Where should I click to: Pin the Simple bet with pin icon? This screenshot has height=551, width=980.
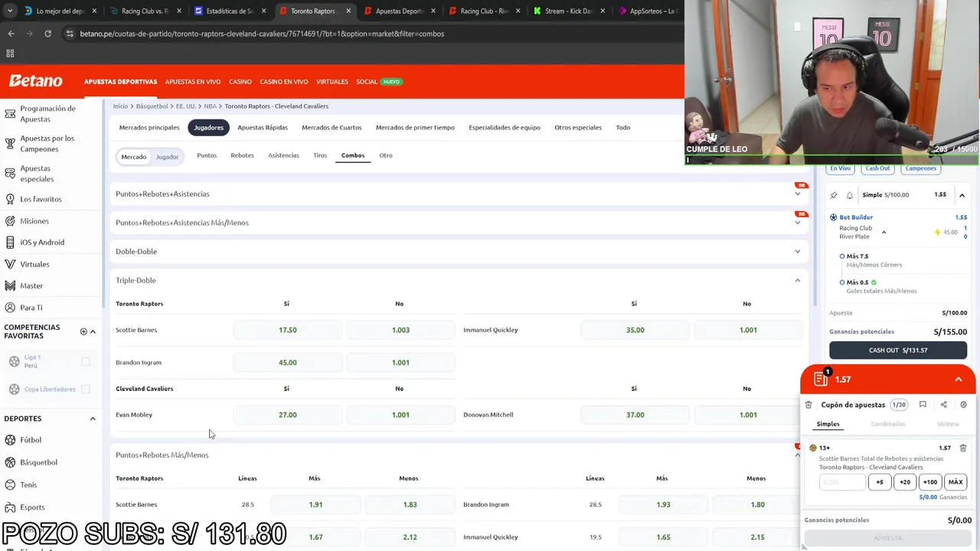(x=834, y=195)
